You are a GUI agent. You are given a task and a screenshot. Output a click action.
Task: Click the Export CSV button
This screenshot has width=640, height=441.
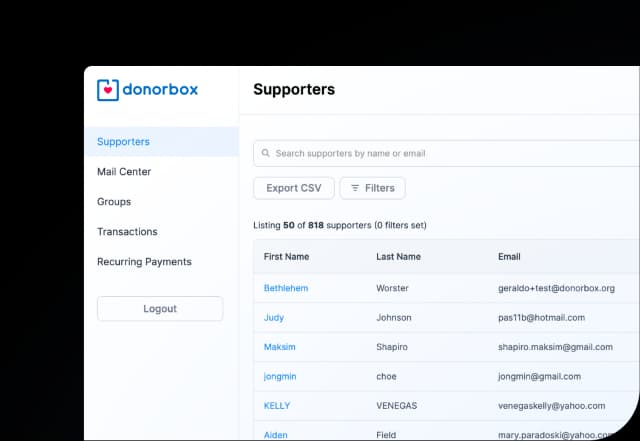[293, 188]
